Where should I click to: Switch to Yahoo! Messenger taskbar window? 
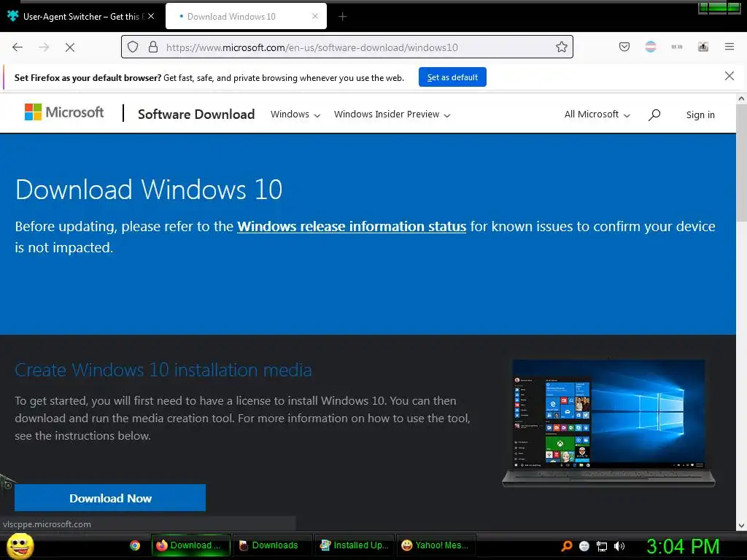[x=436, y=545]
